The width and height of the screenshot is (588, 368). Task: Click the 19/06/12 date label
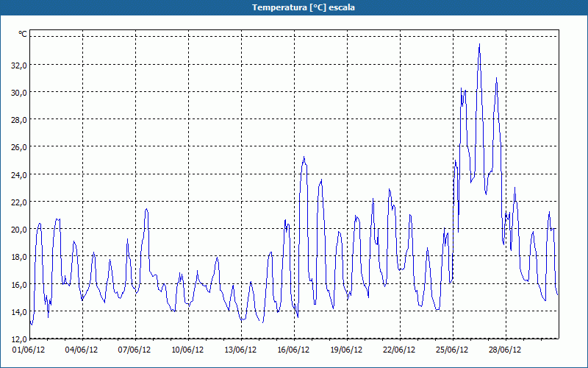tap(346, 350)
